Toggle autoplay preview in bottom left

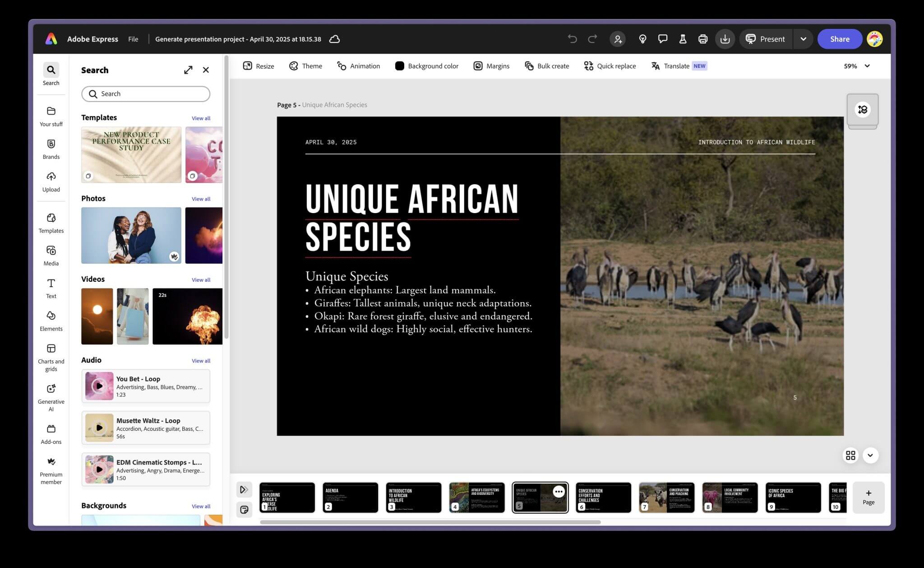coord(244,489)
